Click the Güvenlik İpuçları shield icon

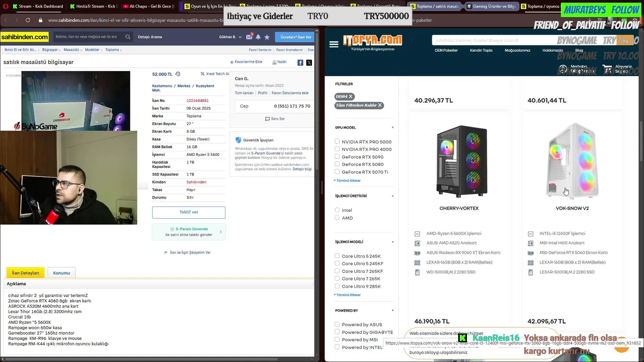pyautogui.click(x=238, y=140)
